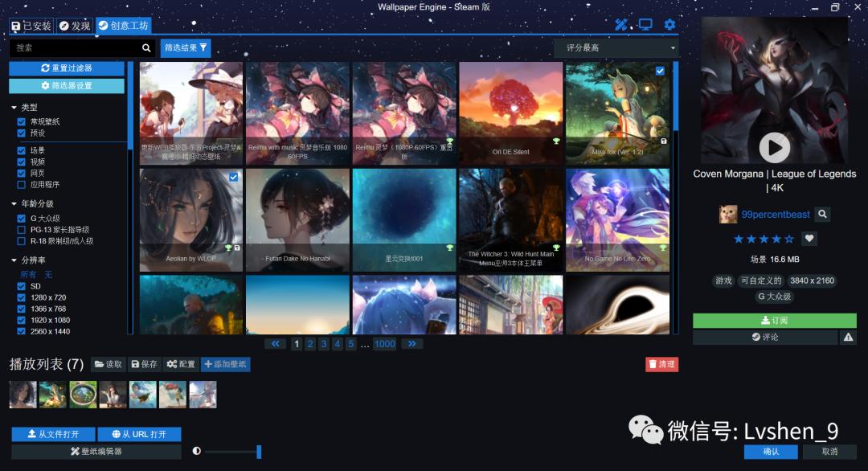
Task: Go to page 2 of results
Action: click(310, 344)
